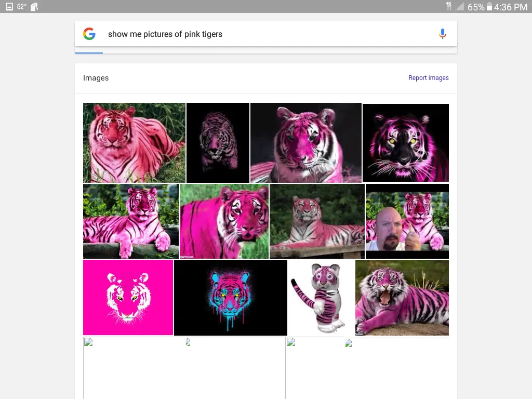Open the tiger with bald man thumbs-up image
Viewport: 532px width, 399px height.
click(407, 221)
